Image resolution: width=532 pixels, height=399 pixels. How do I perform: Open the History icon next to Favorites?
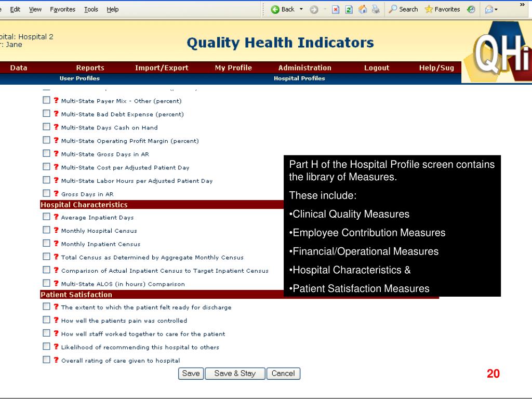pyautogui.click(x=471, y=9)
